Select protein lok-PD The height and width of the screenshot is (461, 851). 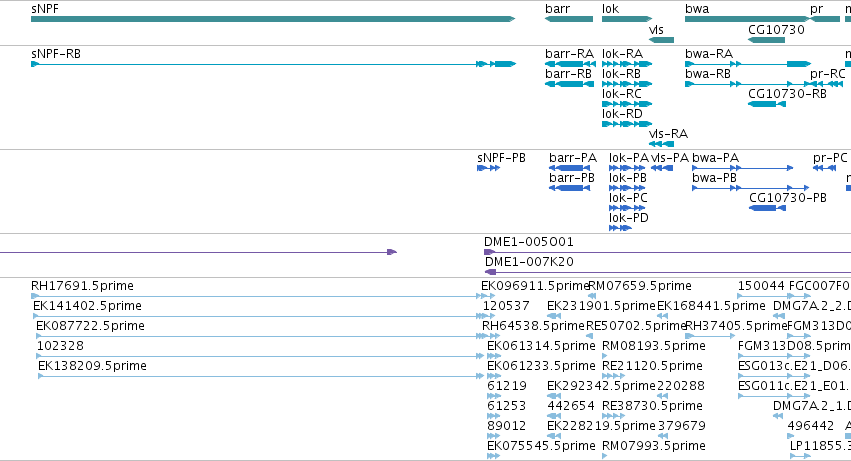click(x=628, y=218)
